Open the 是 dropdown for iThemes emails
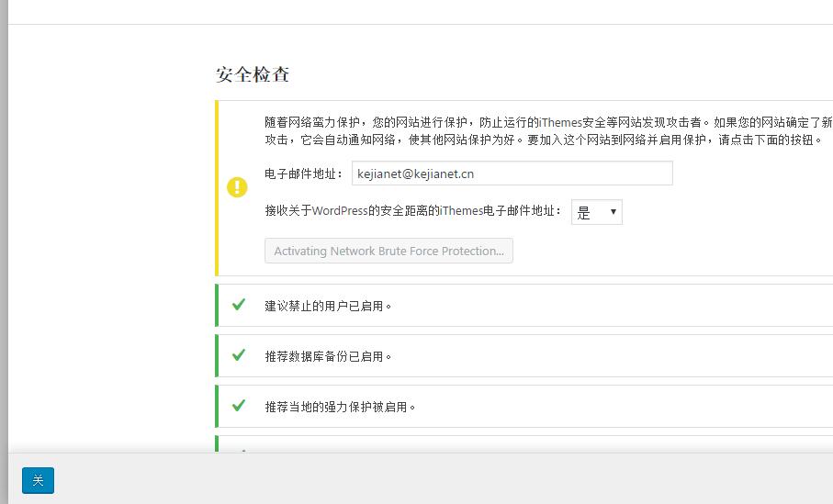833x504 pixels. coord(596,212)
